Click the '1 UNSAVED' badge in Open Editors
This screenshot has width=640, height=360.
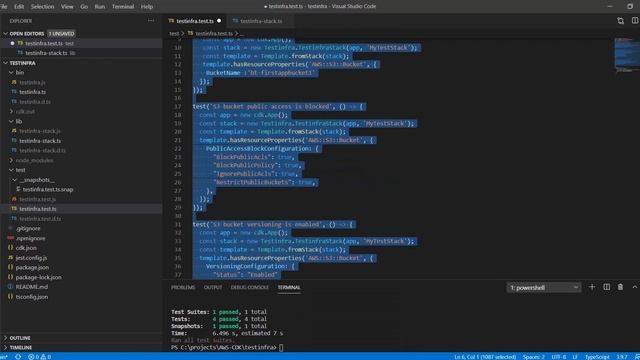(61, 33)
